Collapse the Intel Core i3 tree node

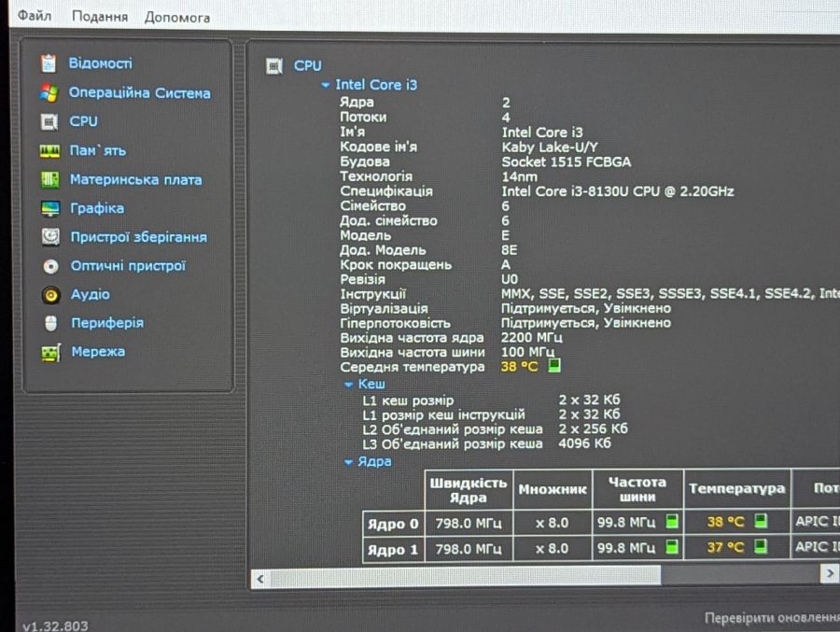[325, 85]
